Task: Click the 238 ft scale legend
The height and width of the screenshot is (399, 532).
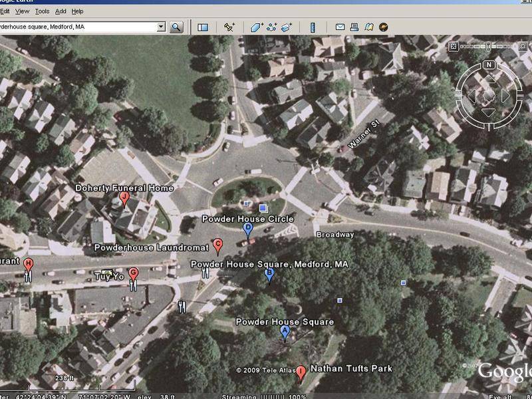Action: point(64,378)
